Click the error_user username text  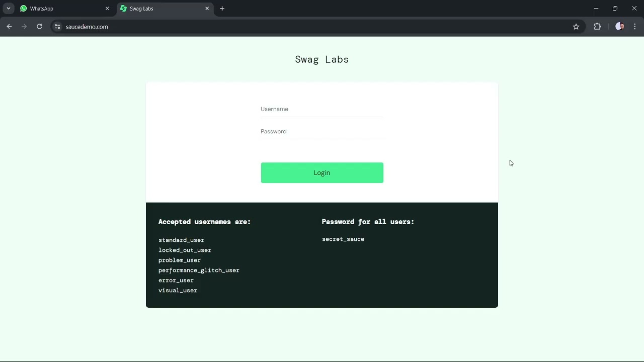[x=176, y=281]
